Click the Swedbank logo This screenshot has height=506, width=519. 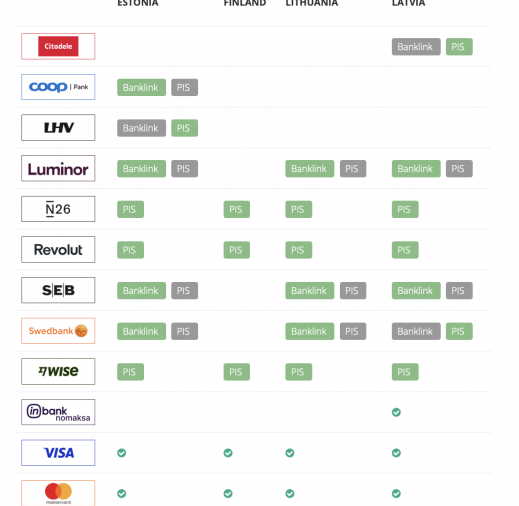[x=58, y=331]
